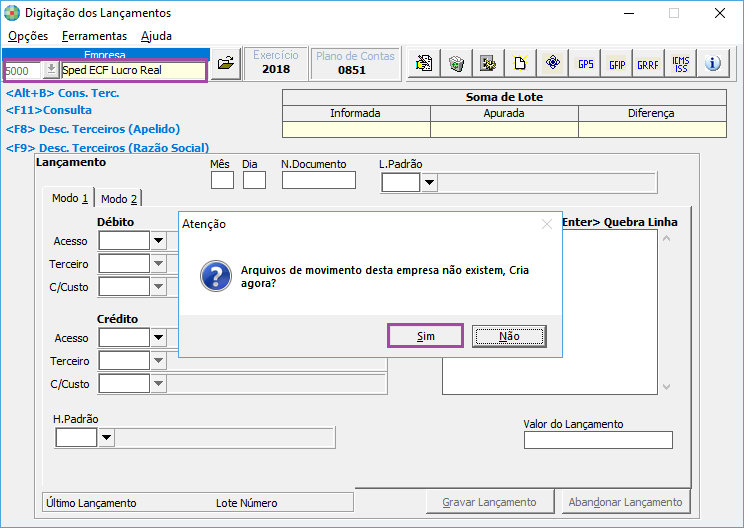The height and width of the screenshot is (528, 744).
Task: Click the <F11>Consulta link
Action: [48, 110]
